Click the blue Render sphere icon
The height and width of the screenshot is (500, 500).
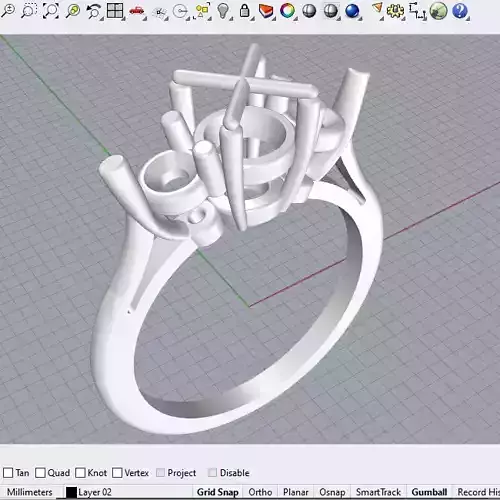pos(352,11)
